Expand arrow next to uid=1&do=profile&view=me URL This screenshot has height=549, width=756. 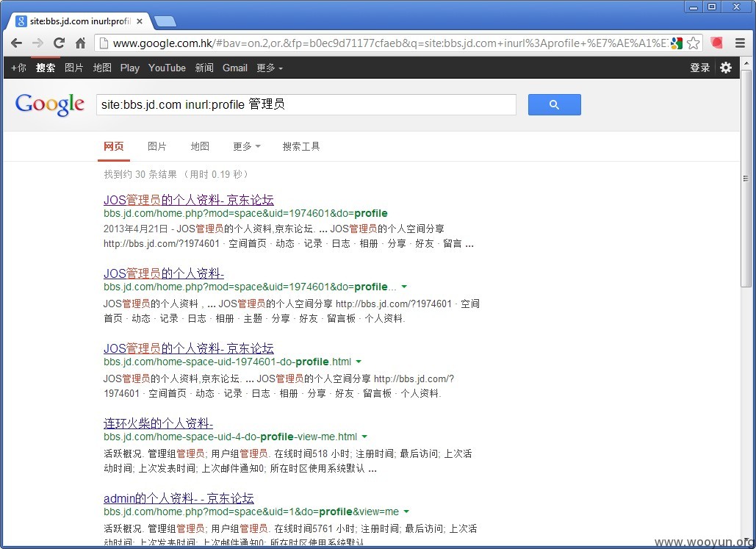406,512
